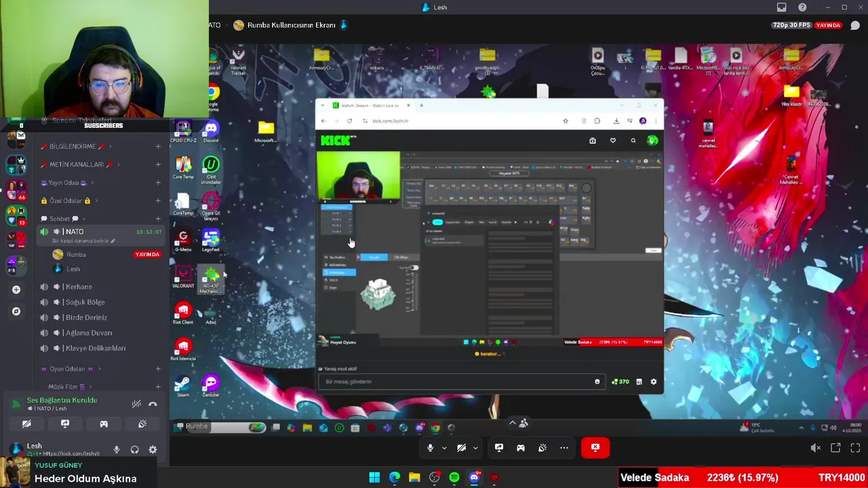Open Edge from Windows taskbar
Image resolution: width=868 pixels, height=488 pixels.
coord(395,477)
